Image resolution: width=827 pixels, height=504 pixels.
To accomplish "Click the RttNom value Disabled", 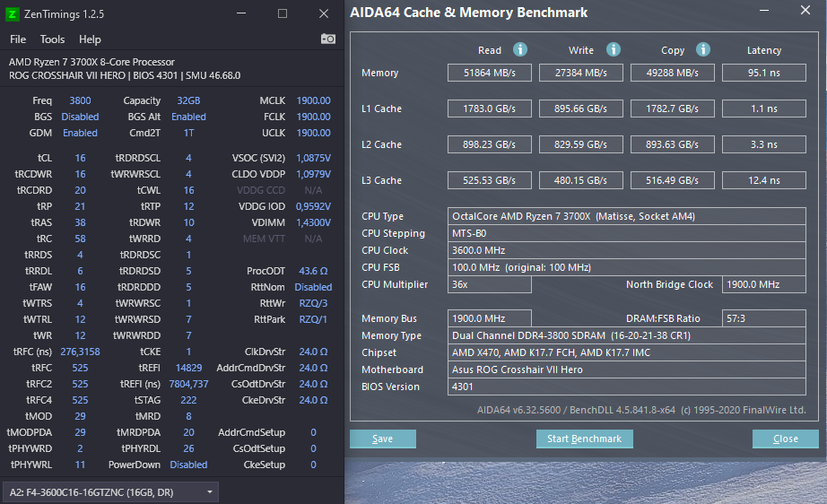I will click(x=313, y=287).
